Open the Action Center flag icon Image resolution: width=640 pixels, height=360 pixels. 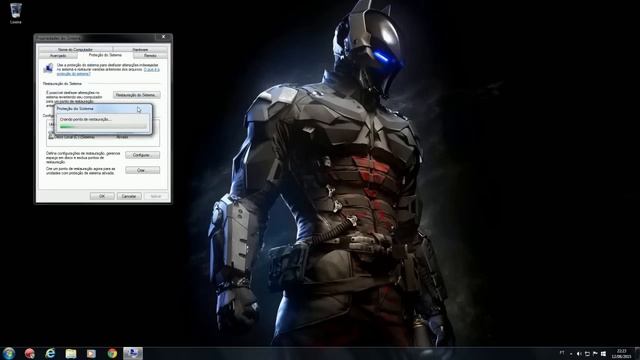point(595,354)
